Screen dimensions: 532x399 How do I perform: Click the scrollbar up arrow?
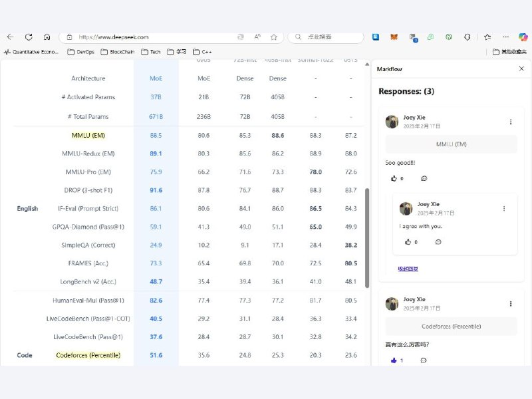[x=367, y=64]
